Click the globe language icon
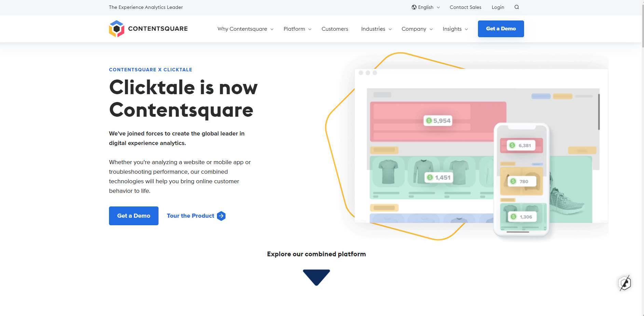The width and height of the screenshot is (644, 316). click(414, 7)
